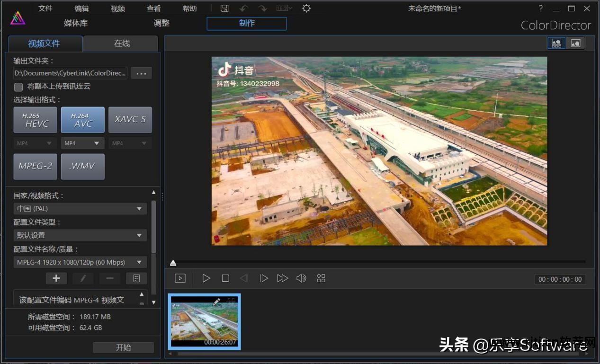This screenshot has width=600, height=364.
Task: Enable upload copy to CyberLink Cloud checkbox
Action: pos(18,87)
